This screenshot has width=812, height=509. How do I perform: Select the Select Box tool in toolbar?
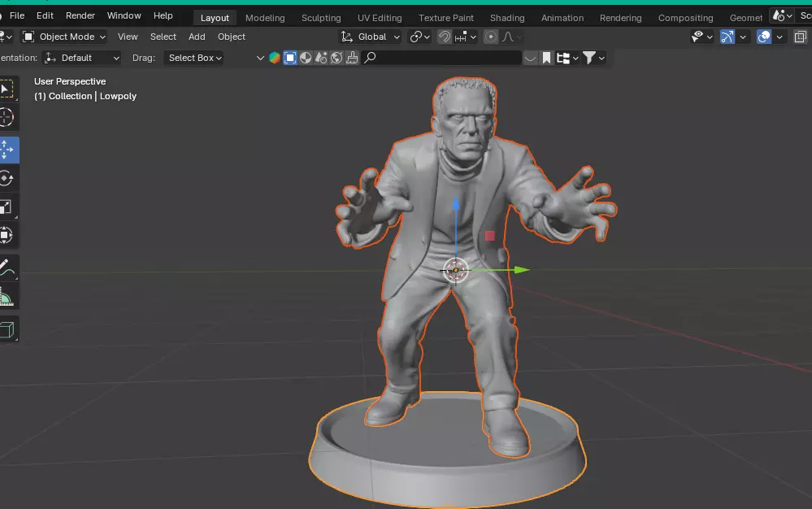(7, 89)
